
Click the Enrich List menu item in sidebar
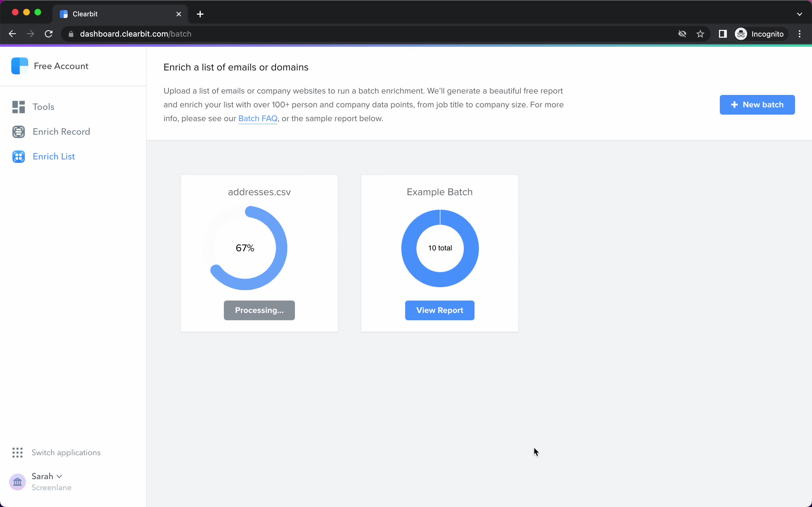pos(53,156)
